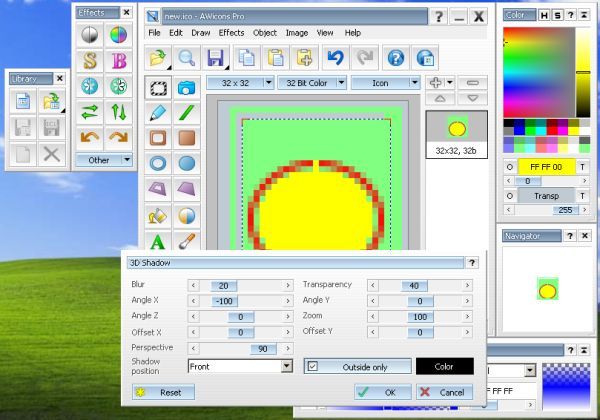
Task: Click the black shadow Color button
Action: (x=445, y=366)
